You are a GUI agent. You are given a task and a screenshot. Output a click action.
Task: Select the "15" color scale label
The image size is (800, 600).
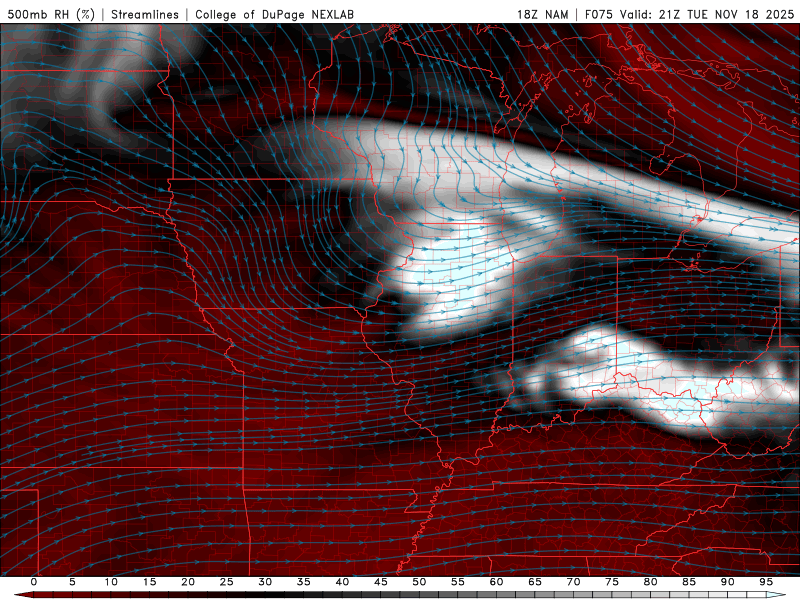pos(149,582)
